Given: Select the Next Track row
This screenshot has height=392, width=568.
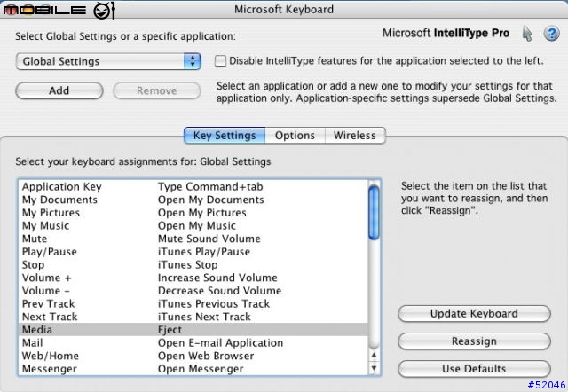Looking at the screenshot, I should tap(193, 318).
